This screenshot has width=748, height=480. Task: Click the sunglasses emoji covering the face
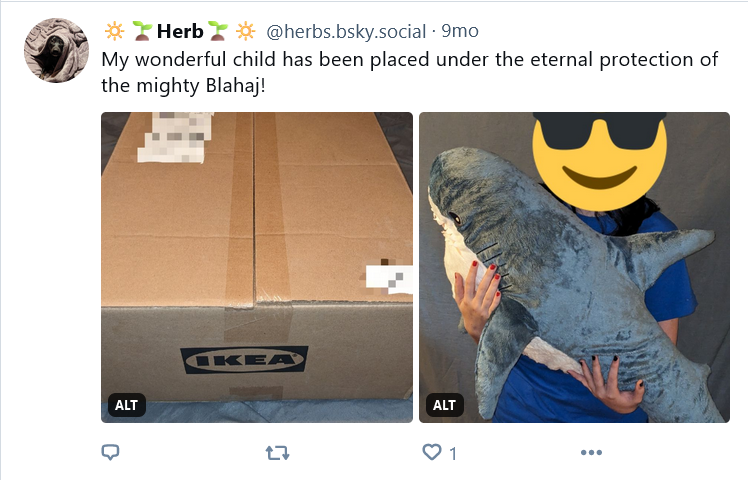pyautogui.click(x=599, y=160)
